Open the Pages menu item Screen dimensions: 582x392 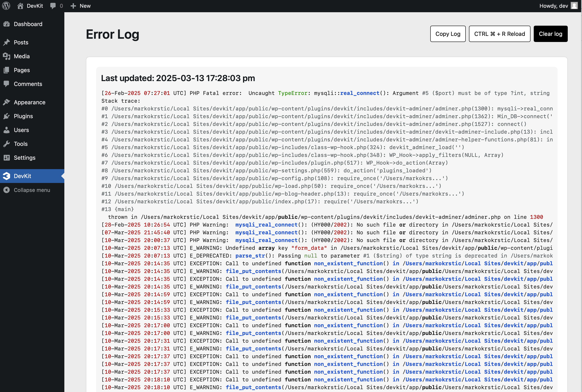point(22,70)
